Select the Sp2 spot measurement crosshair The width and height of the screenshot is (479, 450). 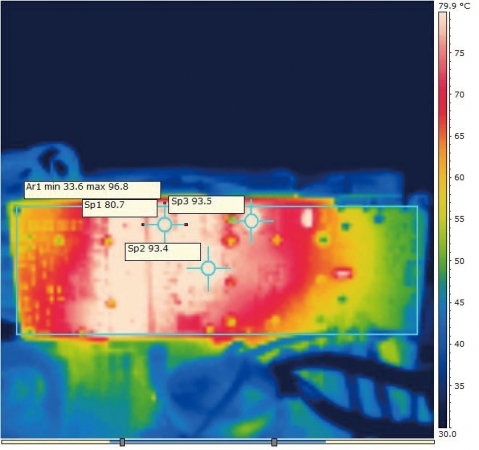[208, 268]
